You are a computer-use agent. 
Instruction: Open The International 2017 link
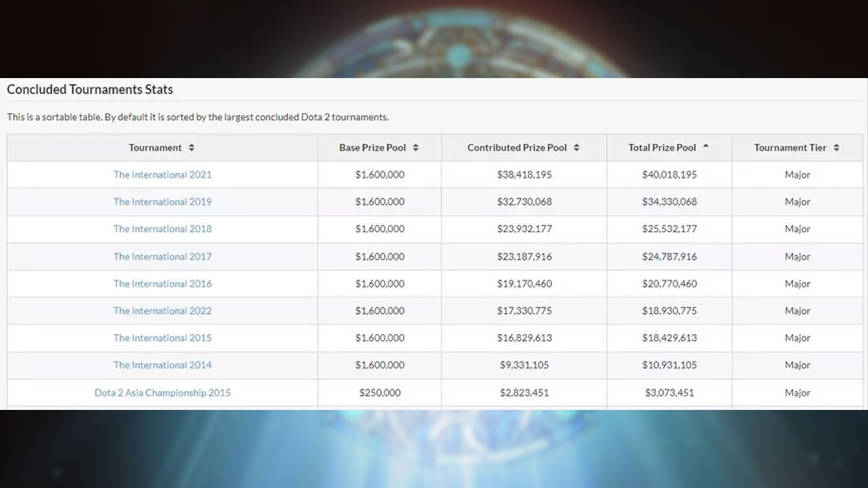pyautogui.click(x=163, y=257)
